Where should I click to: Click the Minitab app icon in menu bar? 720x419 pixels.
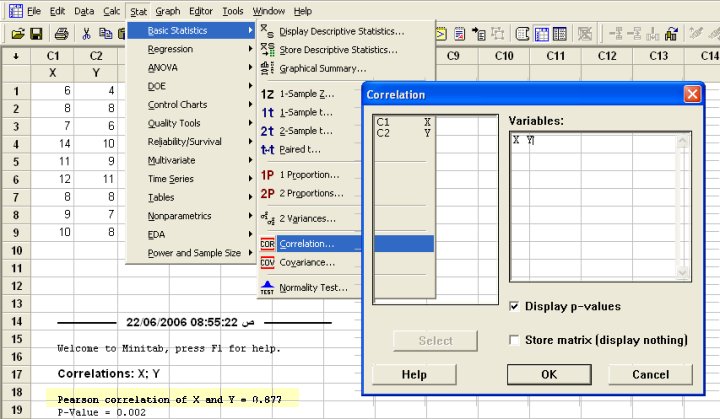(x=16, y=11)
